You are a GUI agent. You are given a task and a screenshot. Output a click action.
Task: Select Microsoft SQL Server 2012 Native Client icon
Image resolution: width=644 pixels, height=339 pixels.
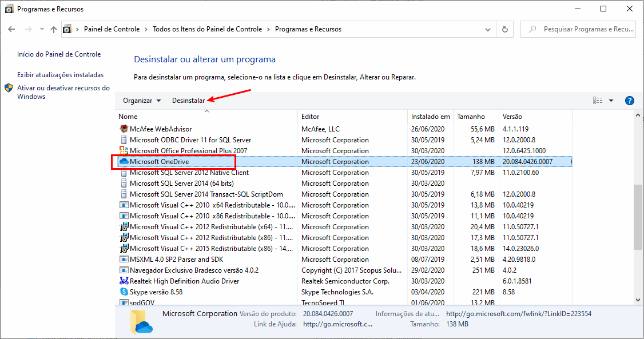[124, 173]
